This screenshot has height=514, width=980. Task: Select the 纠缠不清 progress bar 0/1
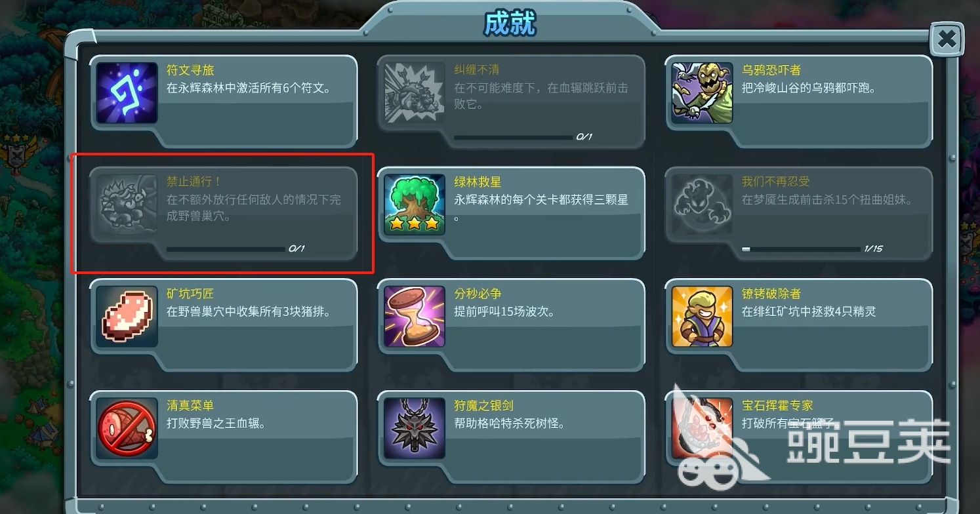[x=513, y=138]
